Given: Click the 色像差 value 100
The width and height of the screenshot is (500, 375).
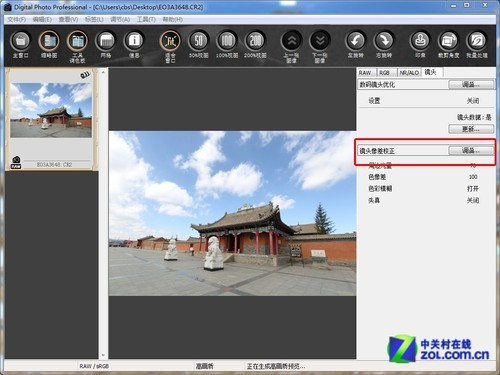Looking at the screenshot, I should click(473, 177).
